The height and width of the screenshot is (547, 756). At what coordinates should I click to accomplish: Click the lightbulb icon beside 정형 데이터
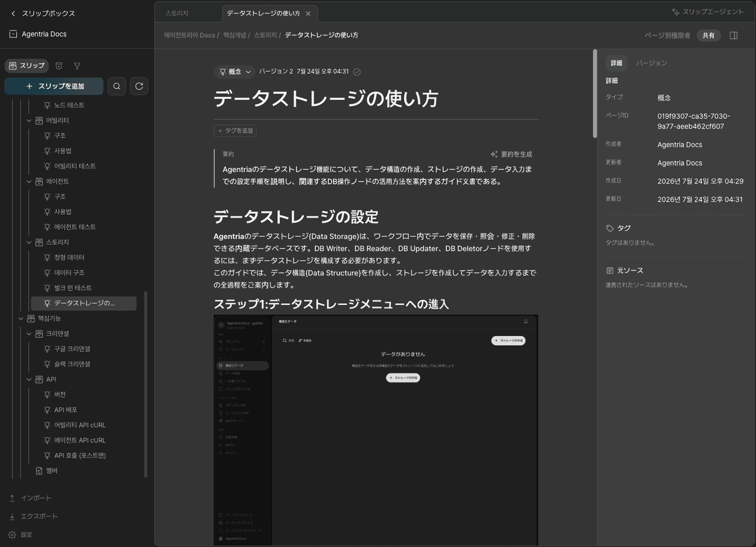47,257
